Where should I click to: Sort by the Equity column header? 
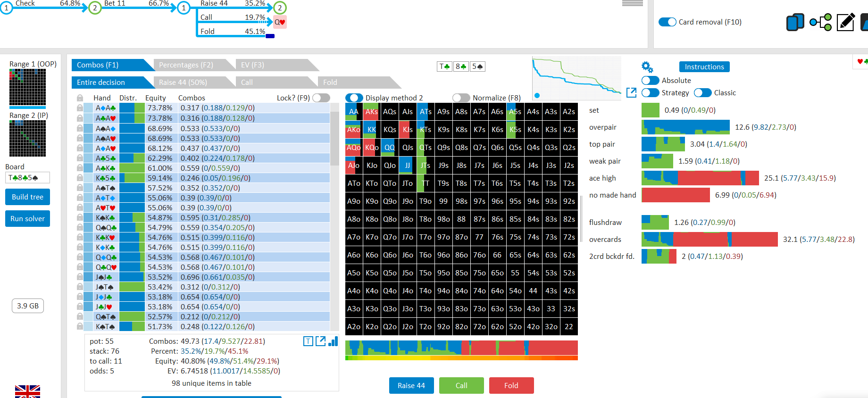point(156,98)
